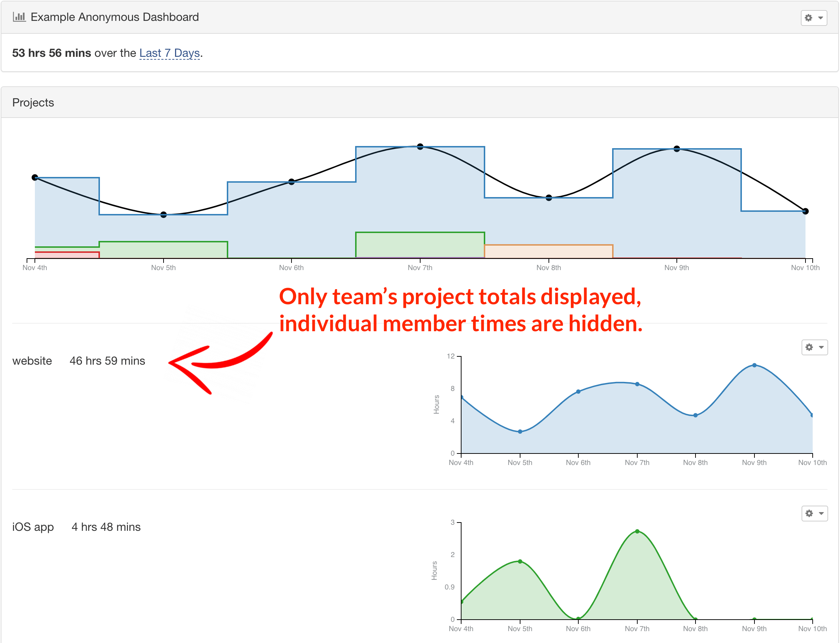Click the 46 hrs 59 mins total
840x643 pixels.
(107, 361)
